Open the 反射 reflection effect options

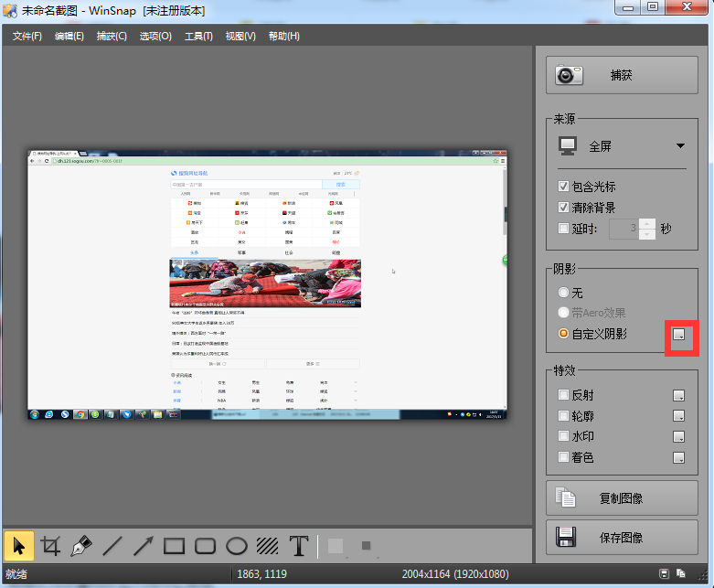678,395
